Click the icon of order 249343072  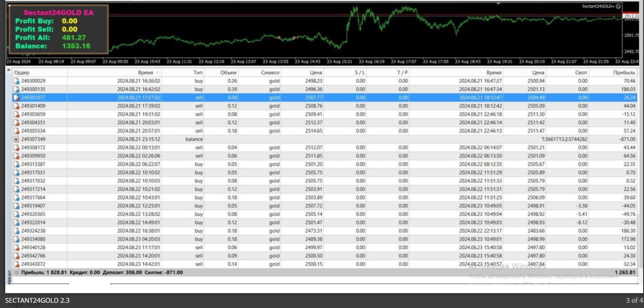tap(17, 264)
